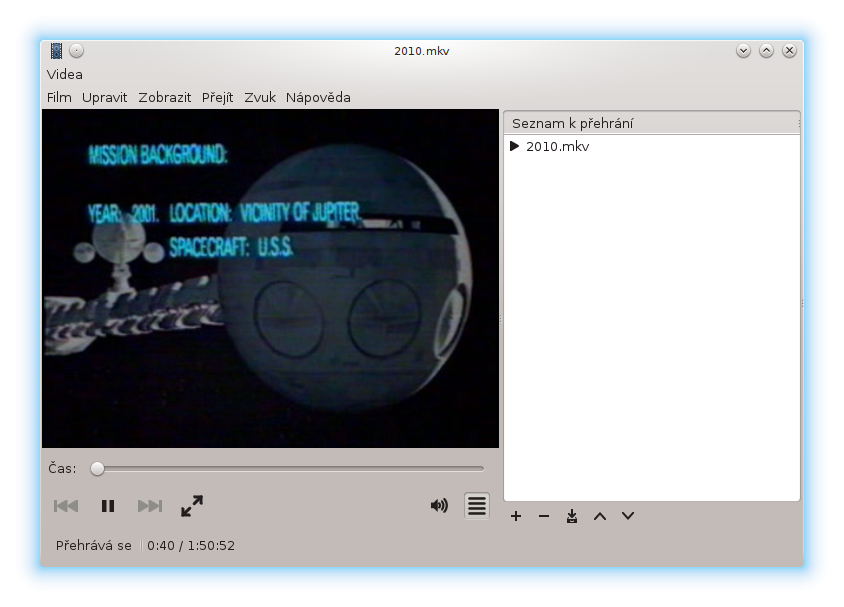This screenshot has width=844, height=607.
Task: Skip to the next chapter or movie
Action: point(150,506)
